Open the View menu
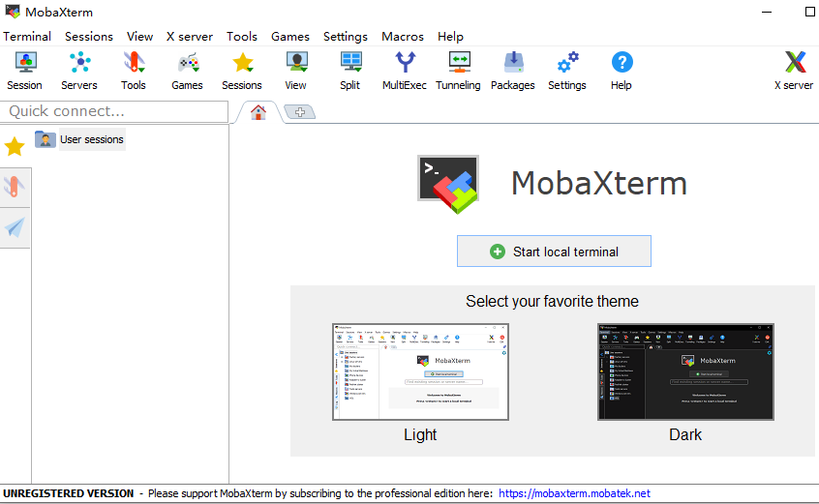Screen dimensions: 819x504 coord(140,37)
